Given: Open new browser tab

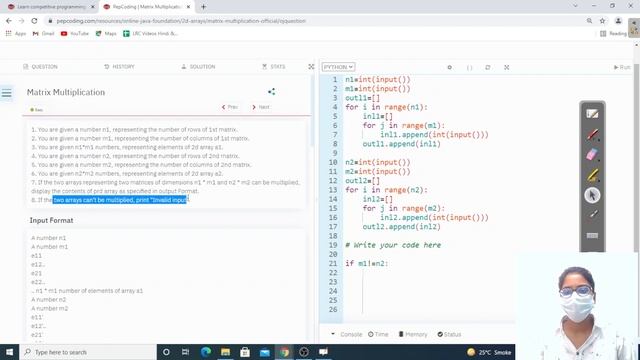Looking at the screenshot, I should click(x=203, y=7).
